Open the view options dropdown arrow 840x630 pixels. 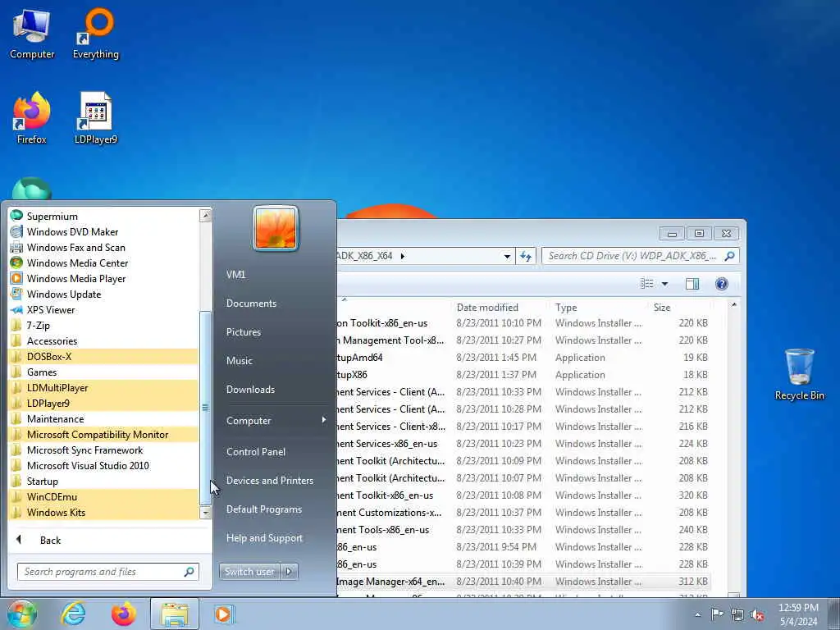664,283
